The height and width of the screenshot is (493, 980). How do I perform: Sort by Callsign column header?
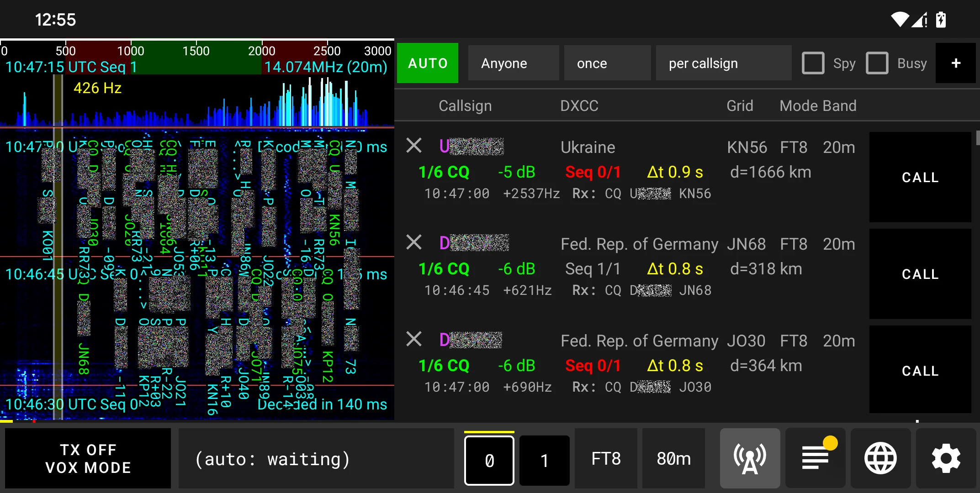(x=465, y=105)
